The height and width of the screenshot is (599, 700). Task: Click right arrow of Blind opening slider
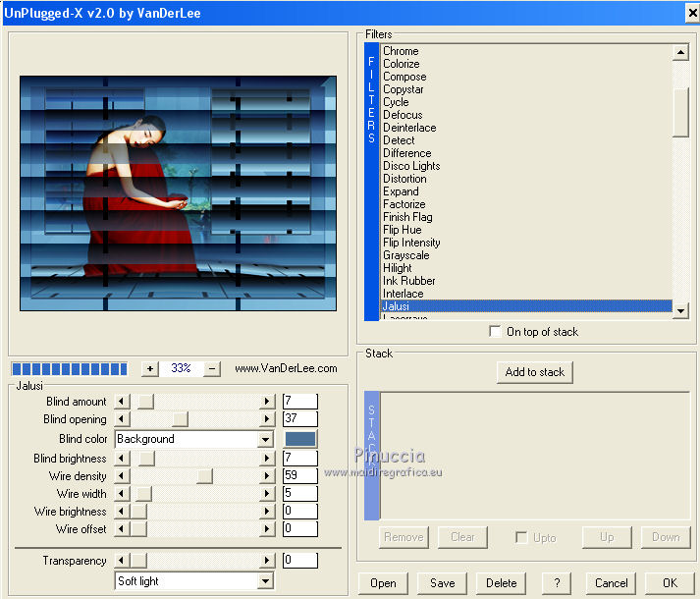click(x=267, y=419)
